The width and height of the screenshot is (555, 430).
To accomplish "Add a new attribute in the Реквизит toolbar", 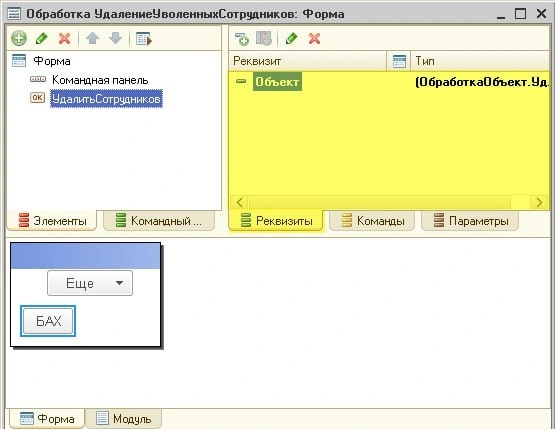I will tap(242, 39).
